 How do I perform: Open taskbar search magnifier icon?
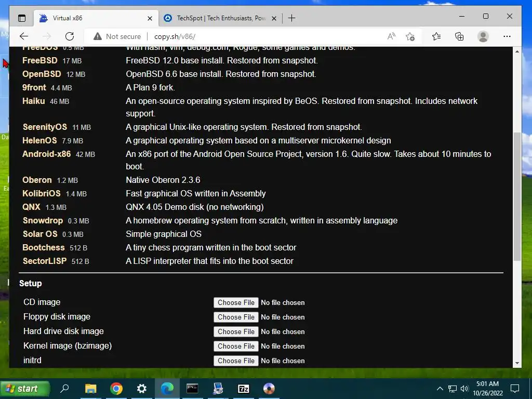coord(64,389)
